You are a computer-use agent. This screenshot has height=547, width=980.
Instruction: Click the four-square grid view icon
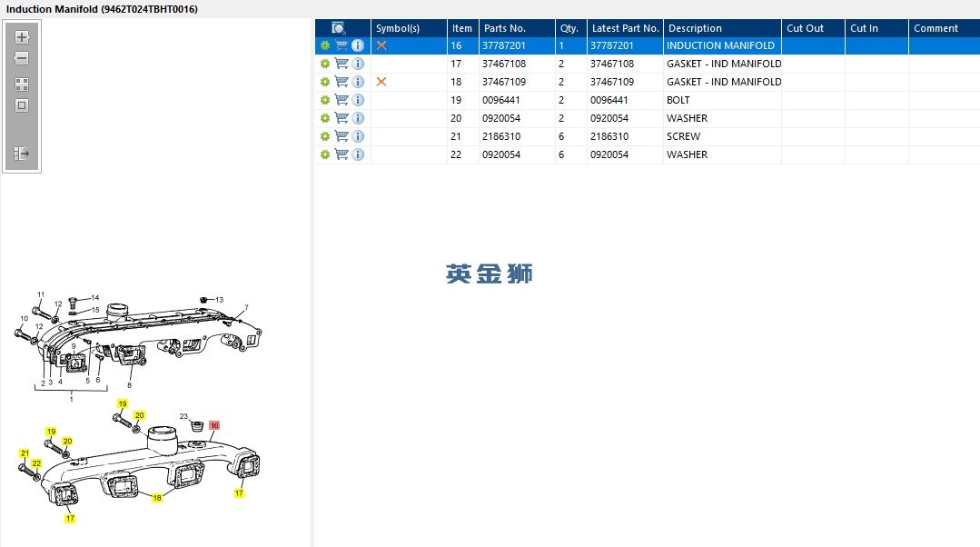point(22,85)
